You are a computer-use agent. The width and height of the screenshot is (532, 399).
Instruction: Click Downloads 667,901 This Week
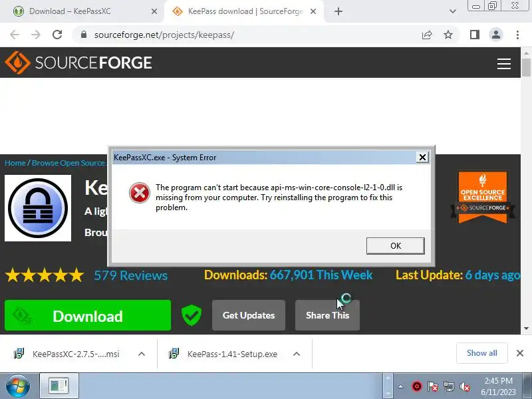point(288,275)
